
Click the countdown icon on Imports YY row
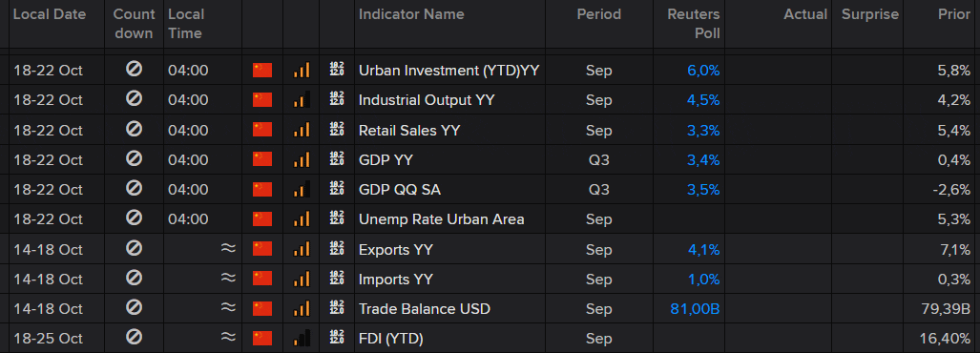point(134,278)
